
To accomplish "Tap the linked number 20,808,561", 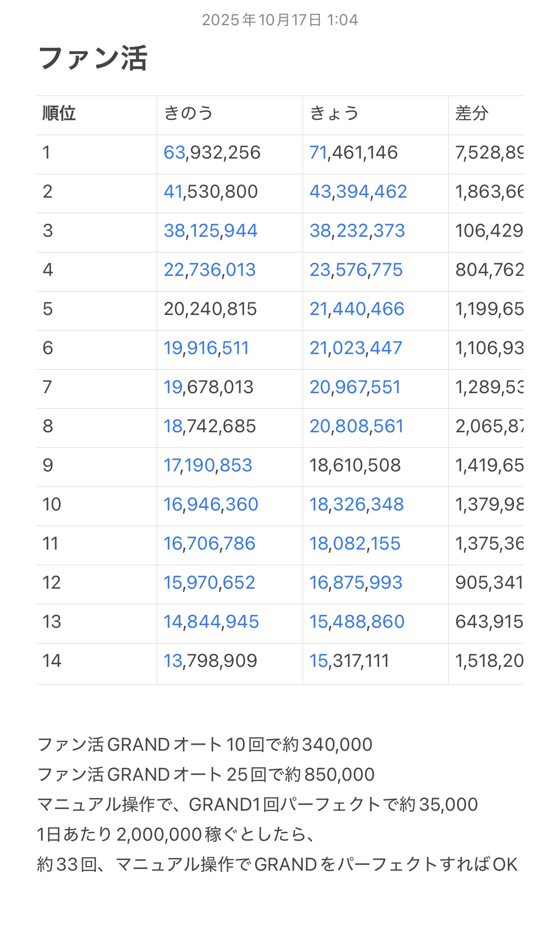I will click(x=356, y=426).
